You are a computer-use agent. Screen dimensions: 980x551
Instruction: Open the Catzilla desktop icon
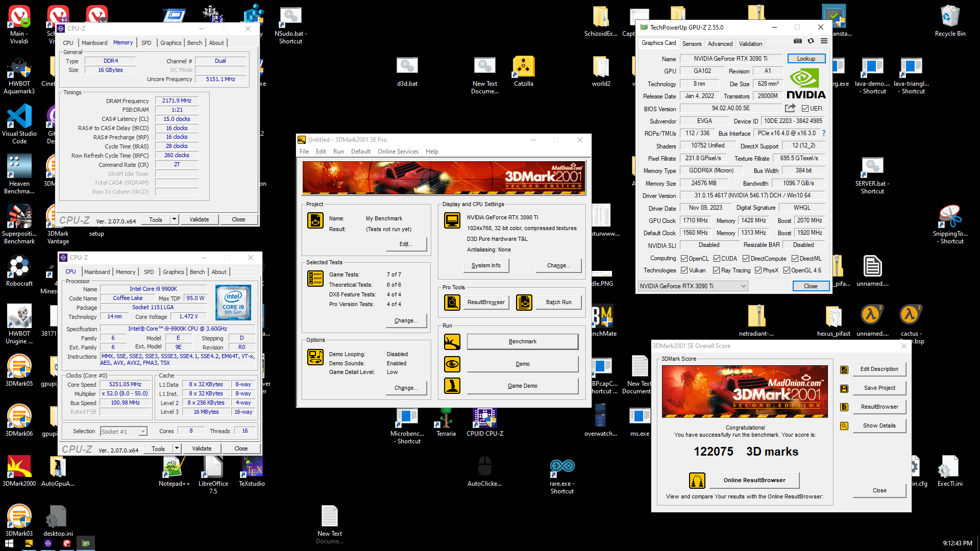(524, 72)
